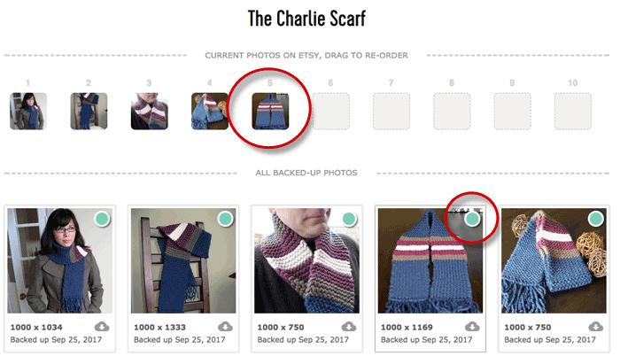Screen dimensions: 620x364
Task: Open backed-up photo of scarf on wooden chair
Action: (183, 261)
